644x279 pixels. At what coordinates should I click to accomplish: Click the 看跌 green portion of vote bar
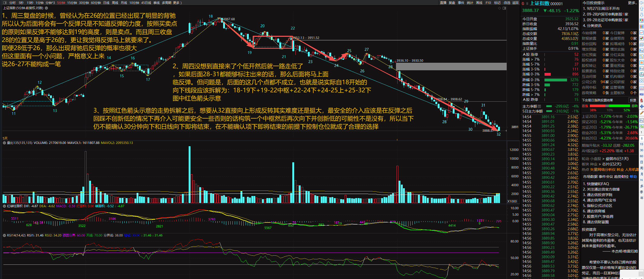click(619, 106)
